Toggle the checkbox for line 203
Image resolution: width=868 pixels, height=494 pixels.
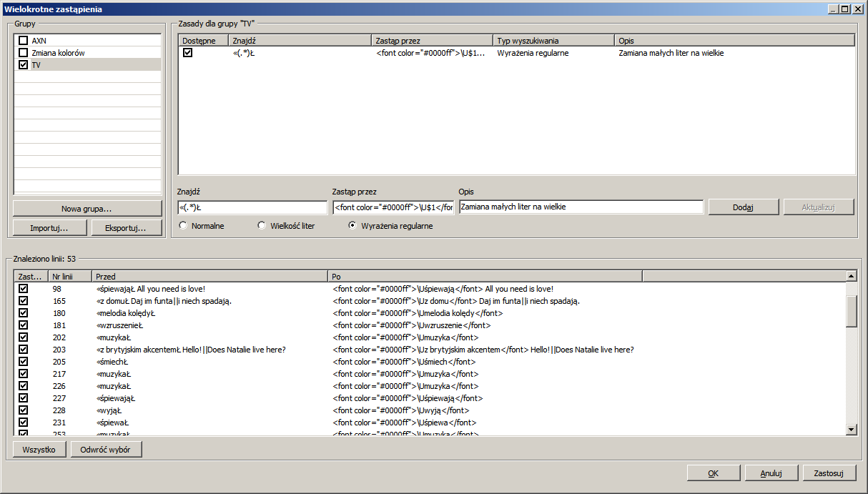24,350
